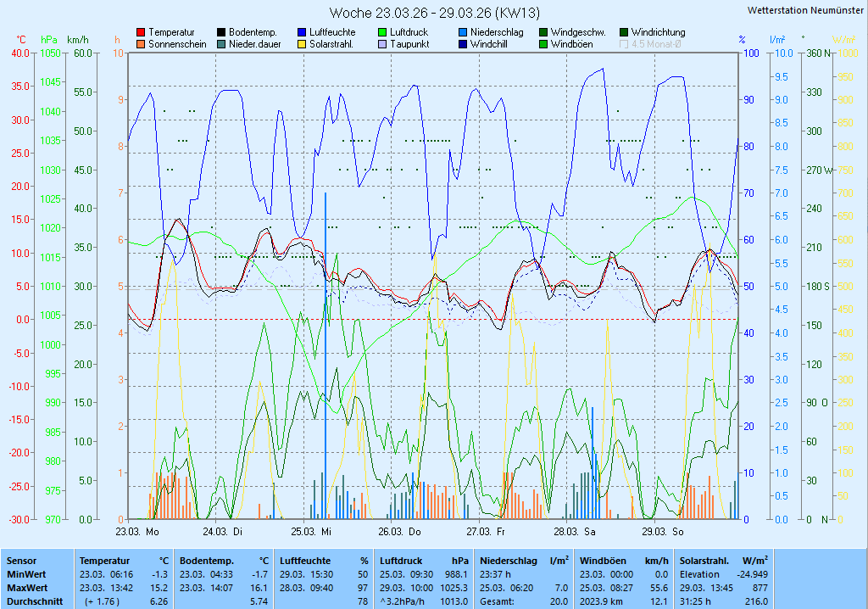Viewport: 868px width, 609px height.
Task: Click the Windchill legend marker
Action: pyautogui.click(x=463, y=44)
